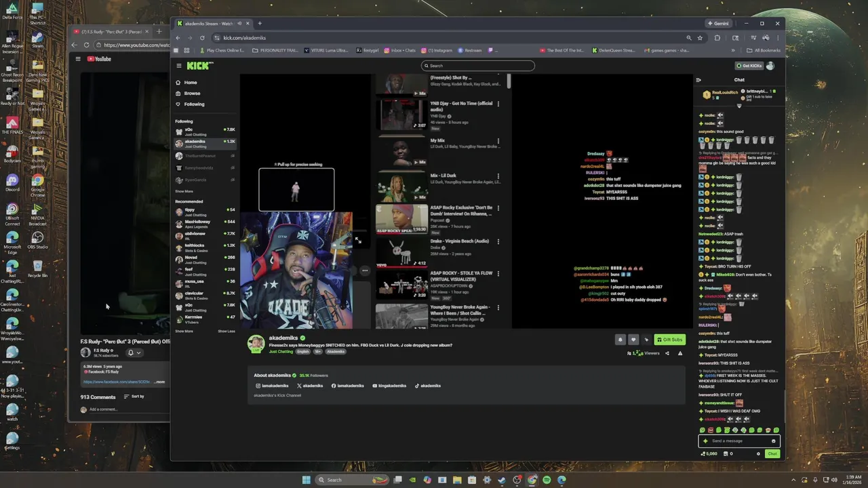Open Windows Start button on taskbar
The height and width of the screenshot is (488, 868).
coord(306,480)
